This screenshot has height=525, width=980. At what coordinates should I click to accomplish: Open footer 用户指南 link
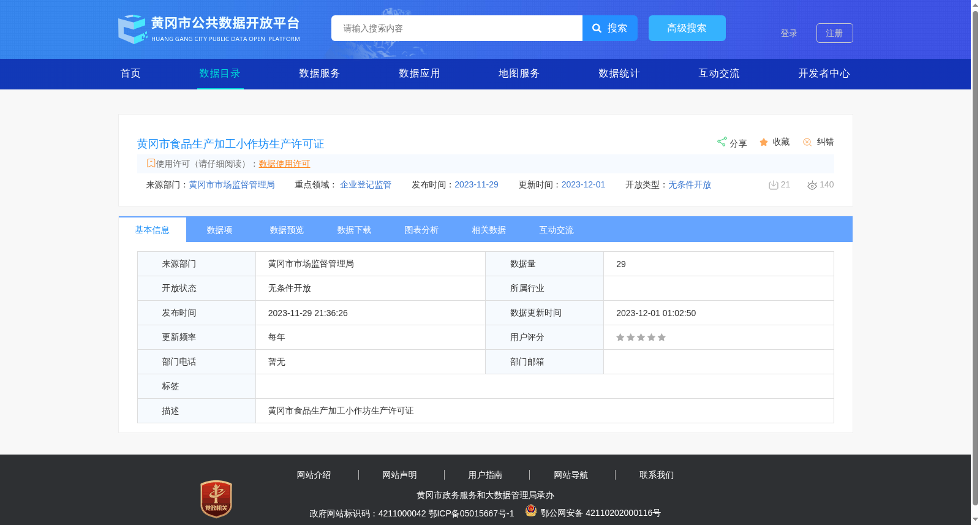point(486,475)
